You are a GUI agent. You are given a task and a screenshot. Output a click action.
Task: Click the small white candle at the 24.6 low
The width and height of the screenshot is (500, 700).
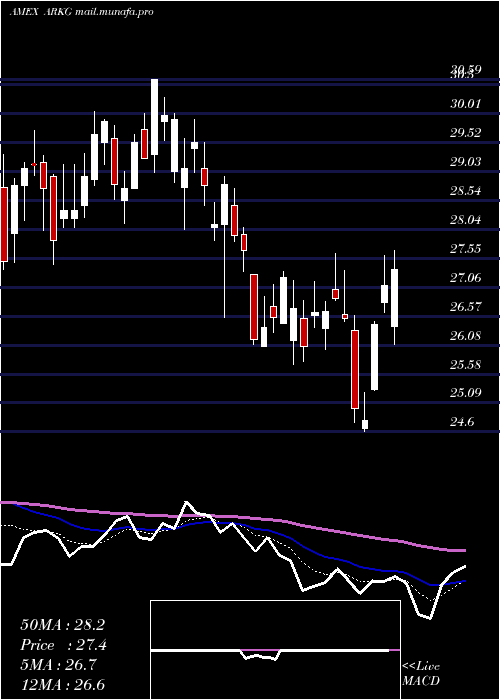pos(365,424)
